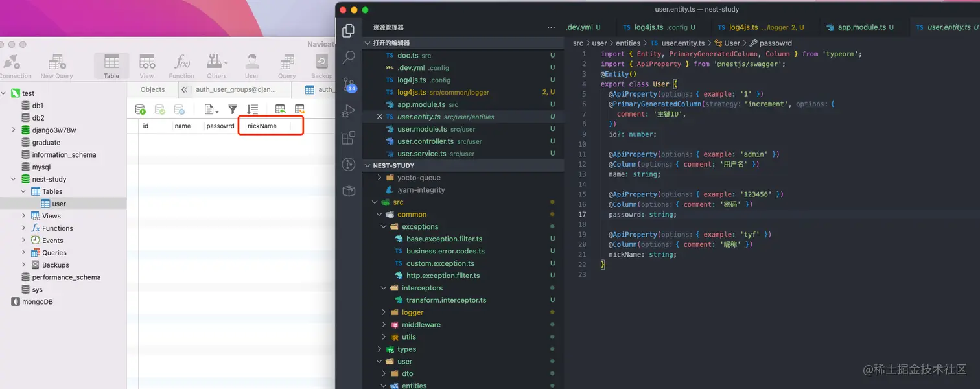The image size is (980, 389).
Task: Expand the middleware folder in explorer
Action: [384, 325]
